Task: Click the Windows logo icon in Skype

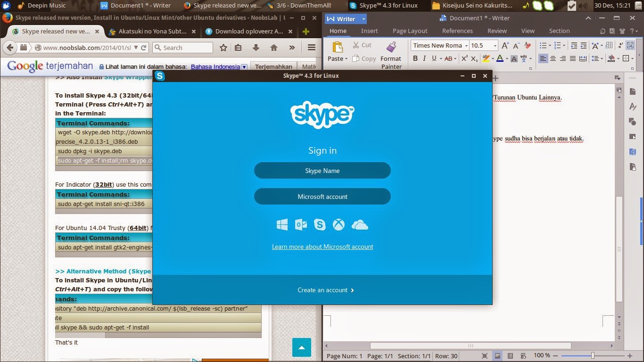Action: pyautogui.click(x=282, y=225)
